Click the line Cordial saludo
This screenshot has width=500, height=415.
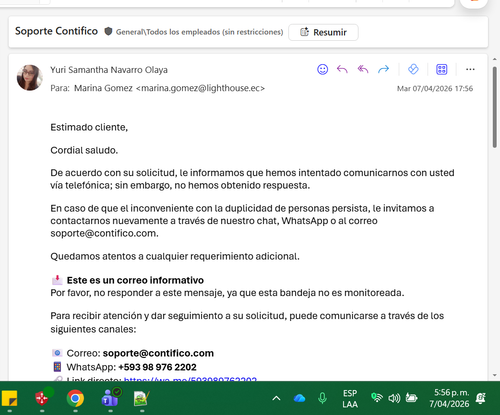(x=84, y=150)
